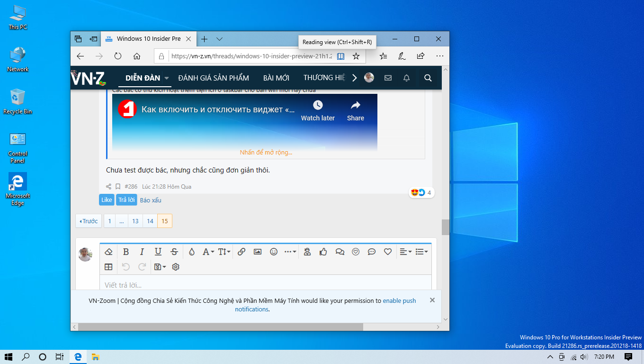Go to page 1 of the thread
Viewport: 644px width, 364px height.
pos(109,221)
